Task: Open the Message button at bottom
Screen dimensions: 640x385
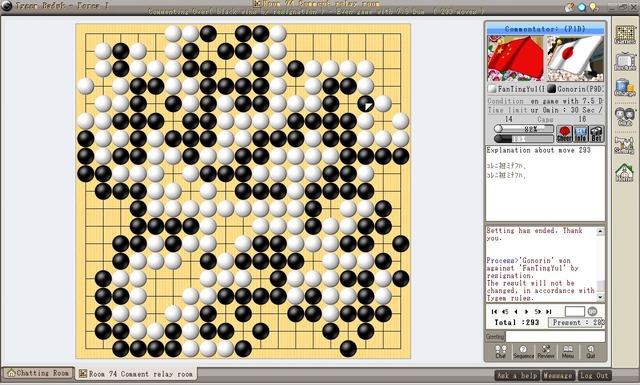Action: [x=558, y=375]
